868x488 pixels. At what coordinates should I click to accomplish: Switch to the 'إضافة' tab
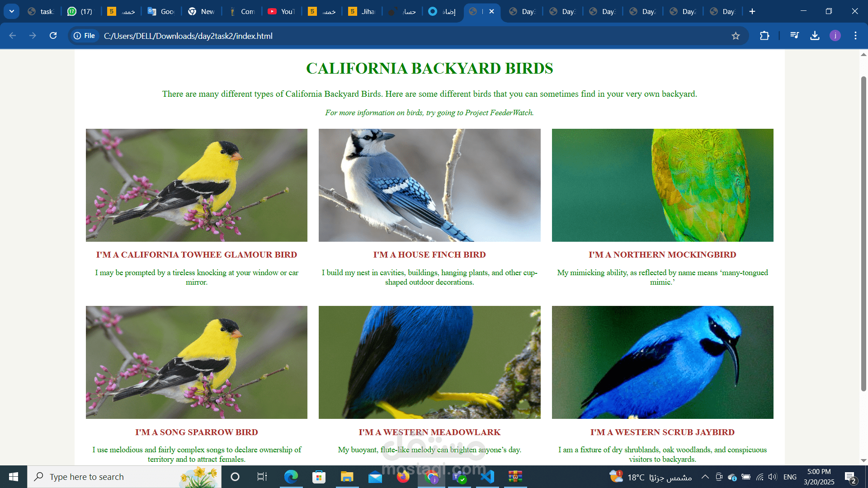(x=442, y=11)
